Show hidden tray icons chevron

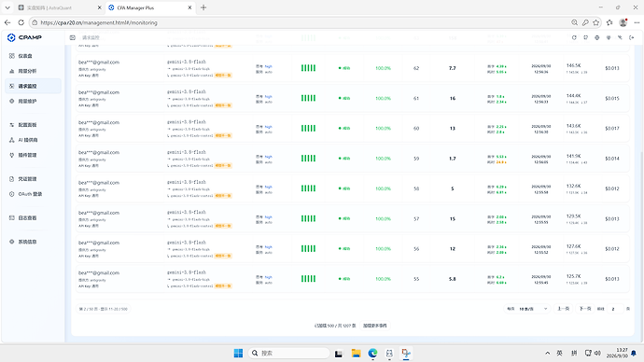(548, 353)
